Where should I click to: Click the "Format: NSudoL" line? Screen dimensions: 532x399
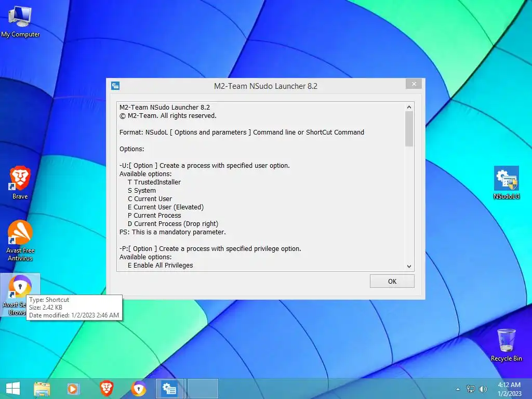242,132
